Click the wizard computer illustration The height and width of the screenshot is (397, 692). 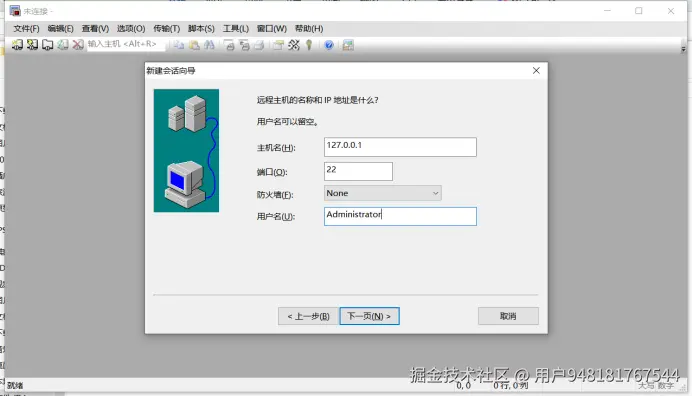coord(186,150)
